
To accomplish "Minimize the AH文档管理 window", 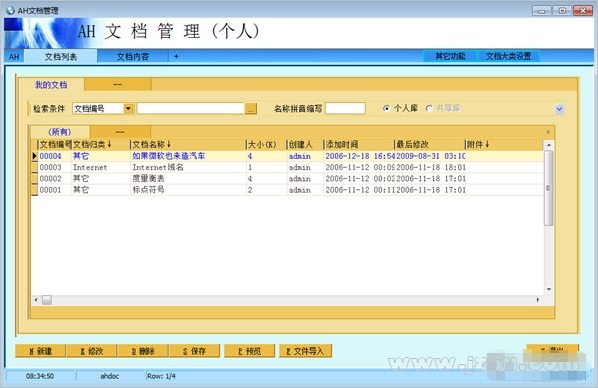I will click(542, 11).
